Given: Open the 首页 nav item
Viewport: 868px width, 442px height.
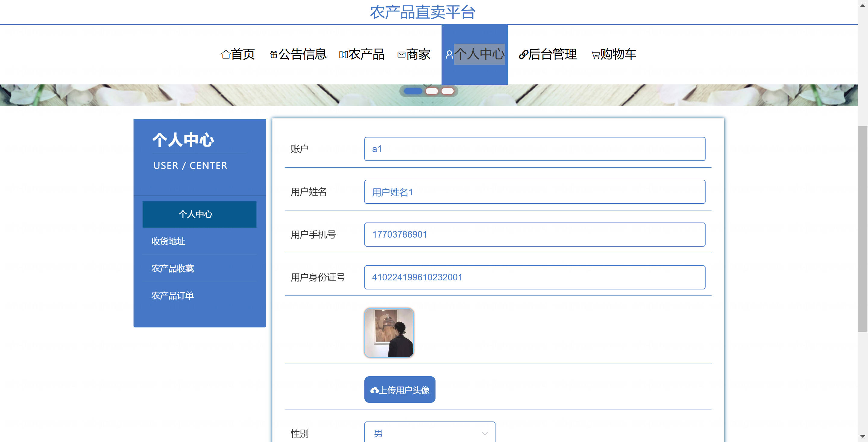Looking at the screenshot, I should click(238, 54).
